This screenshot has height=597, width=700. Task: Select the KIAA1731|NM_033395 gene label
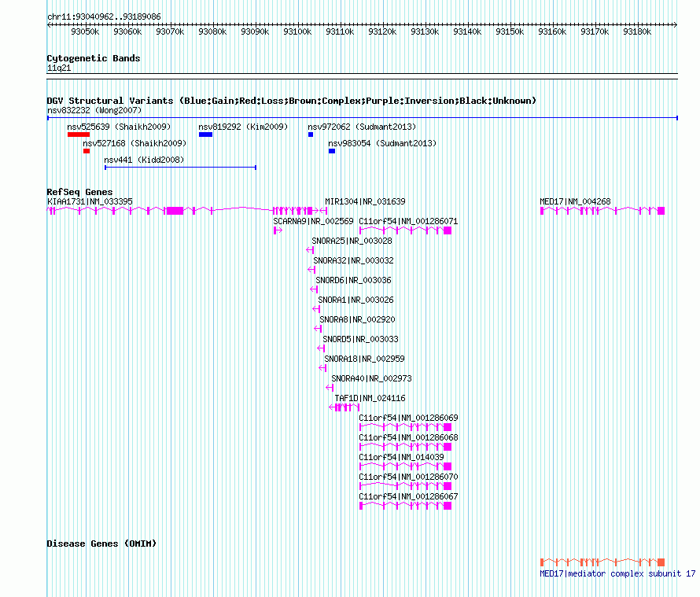coord(90,202)
